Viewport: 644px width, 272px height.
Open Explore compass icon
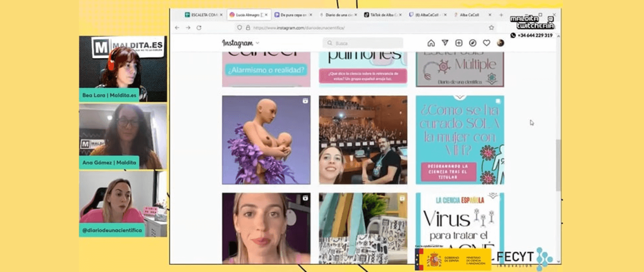[x=473, y=43]
